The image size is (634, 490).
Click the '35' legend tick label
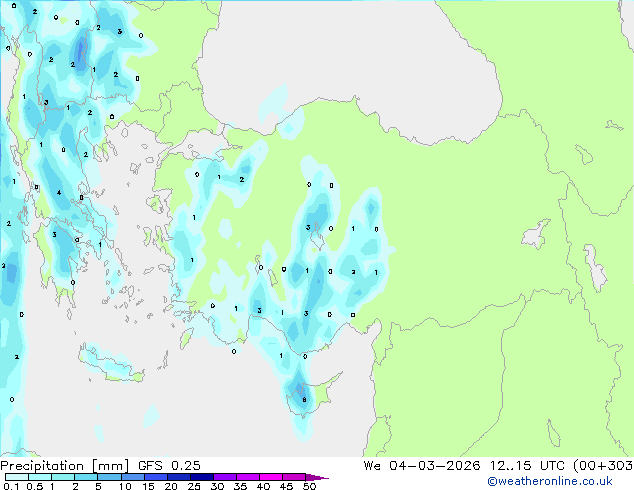pos(240,486)
